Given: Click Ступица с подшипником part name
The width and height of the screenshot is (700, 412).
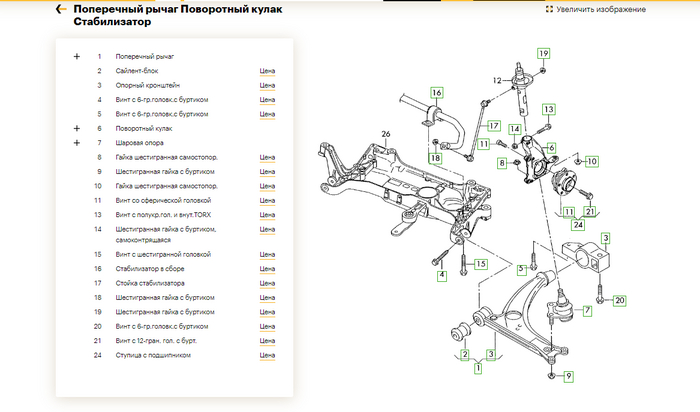Looking at the screenshot, I should (x=153, y=355).
